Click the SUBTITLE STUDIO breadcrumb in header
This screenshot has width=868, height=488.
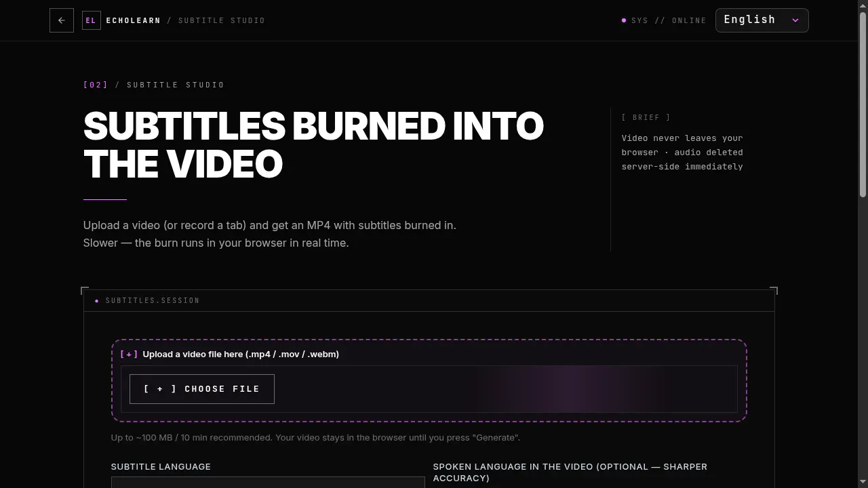pyautogui.click(x=222, y=20)
